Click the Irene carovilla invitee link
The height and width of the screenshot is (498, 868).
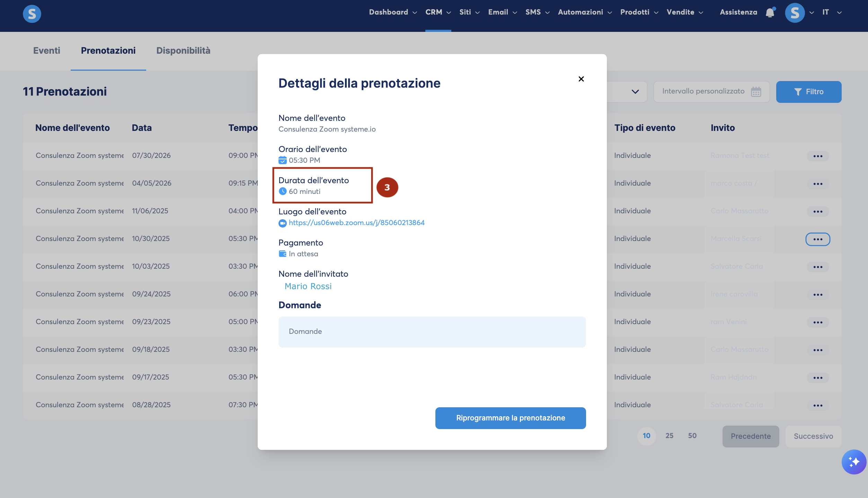pyautogui.click(x=734, y=294)
